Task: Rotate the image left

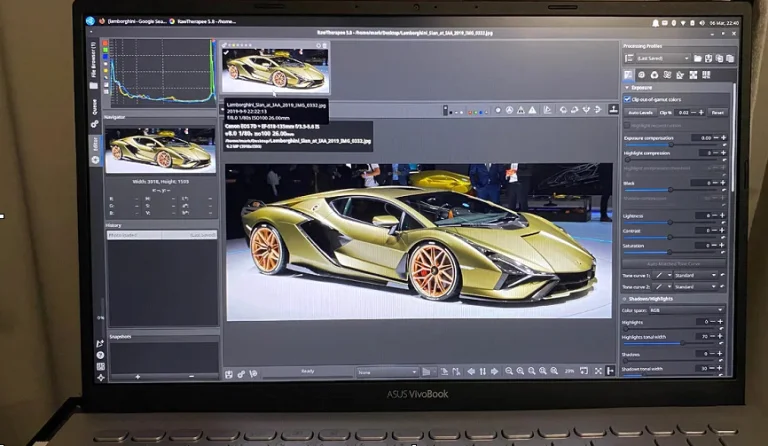Action: tap(563, 110)
